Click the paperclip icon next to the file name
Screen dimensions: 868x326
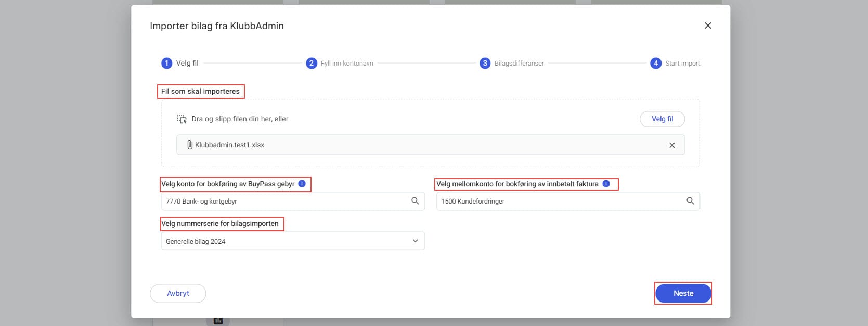click(x=190, y=145)
